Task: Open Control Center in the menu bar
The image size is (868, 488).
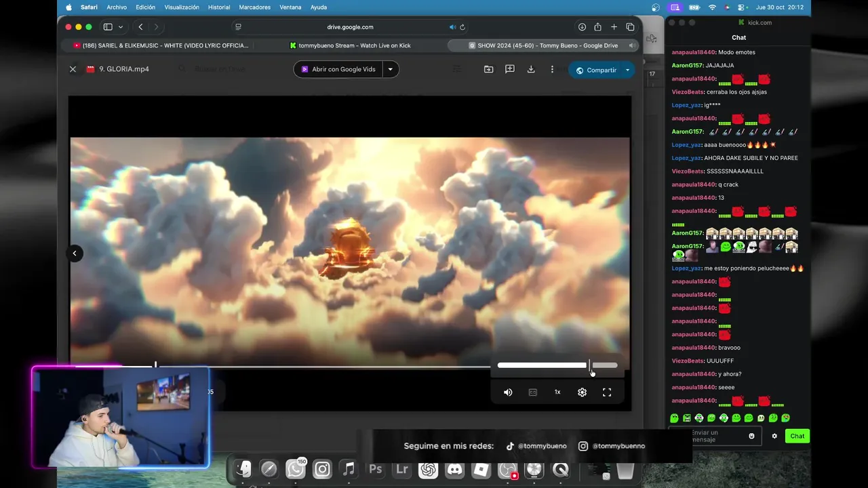Action: click(x=743, y=7)
